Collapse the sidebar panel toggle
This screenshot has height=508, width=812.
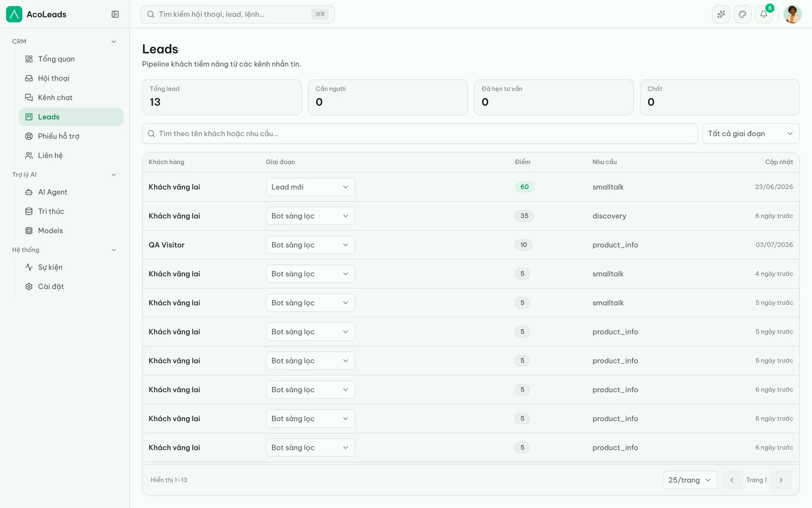coord(115,14)
